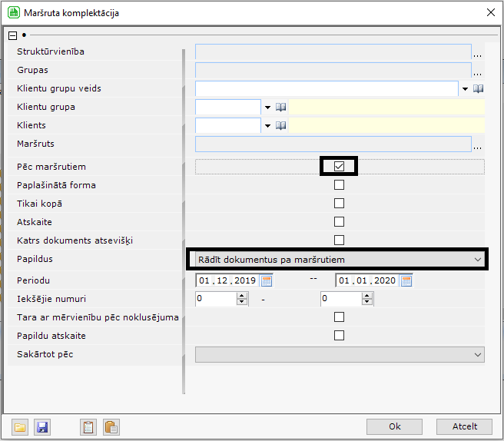The image size is (504, 441).
Task: Check the Atskaite checkbox
Action: (339, 221)
